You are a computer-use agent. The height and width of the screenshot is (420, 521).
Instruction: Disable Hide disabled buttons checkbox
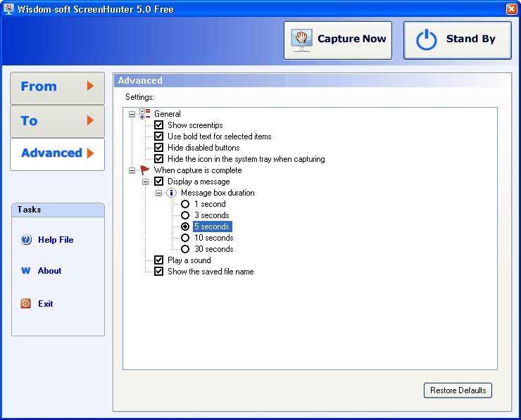click(x=159, y=148)
